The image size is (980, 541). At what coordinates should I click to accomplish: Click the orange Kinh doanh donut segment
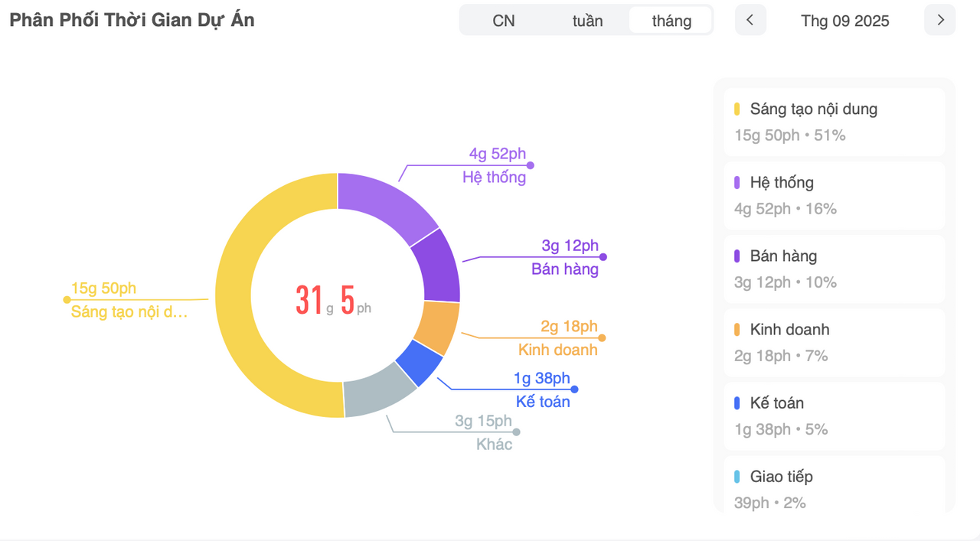point(436,328)
